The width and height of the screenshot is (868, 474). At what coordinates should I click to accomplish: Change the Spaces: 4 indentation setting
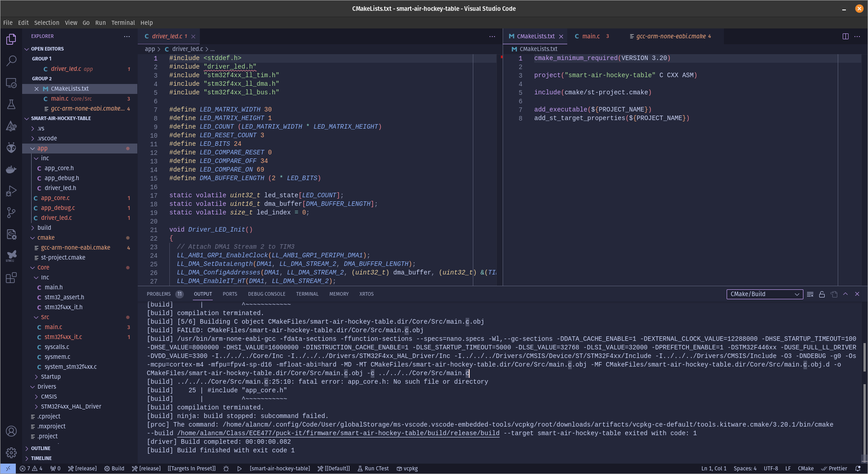coord(745,469)
